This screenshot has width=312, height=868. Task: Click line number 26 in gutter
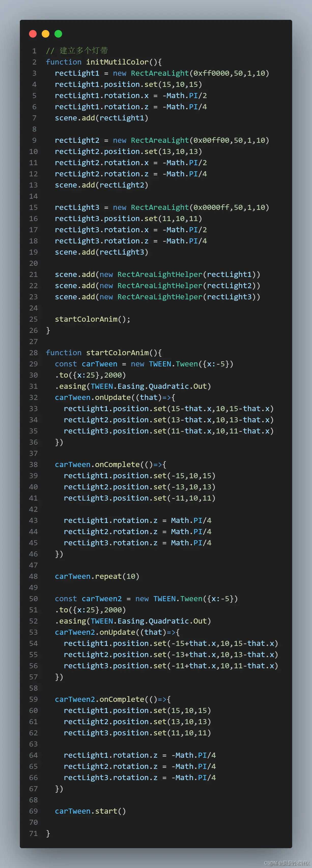click(33, 330)
